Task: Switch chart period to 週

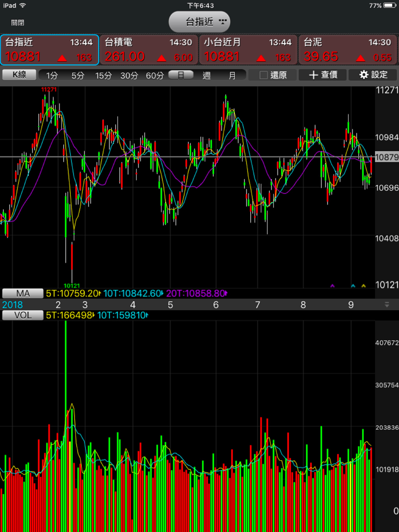Action: (x=207, y=76)
